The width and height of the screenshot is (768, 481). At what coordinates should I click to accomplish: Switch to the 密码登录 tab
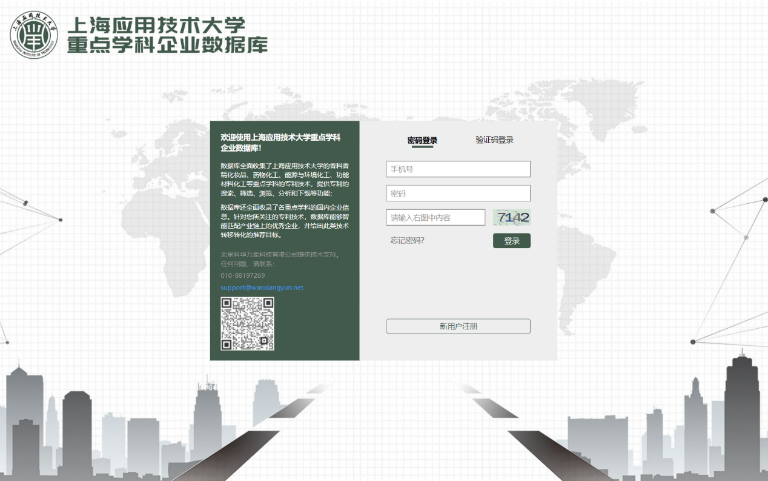coord(422,140)
